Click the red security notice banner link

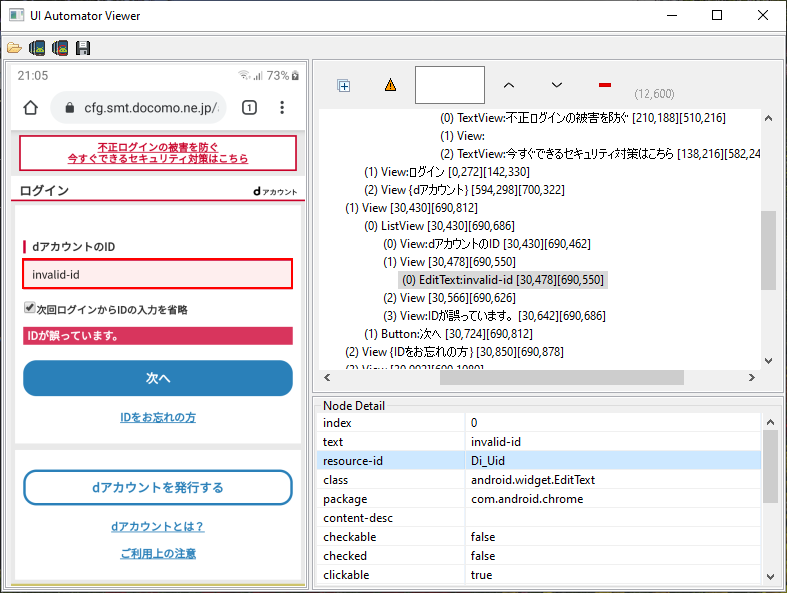pyautogui.click(x=158, y=153)
